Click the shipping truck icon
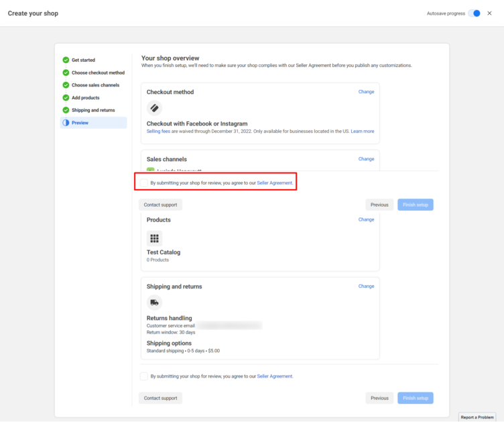 154,303
